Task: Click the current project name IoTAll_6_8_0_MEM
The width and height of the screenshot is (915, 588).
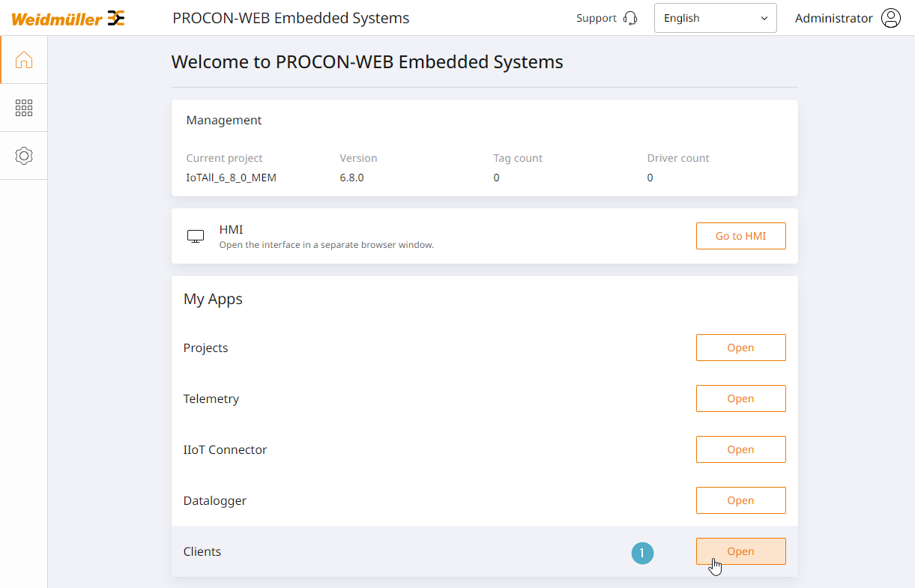Action: coord(232,178)
